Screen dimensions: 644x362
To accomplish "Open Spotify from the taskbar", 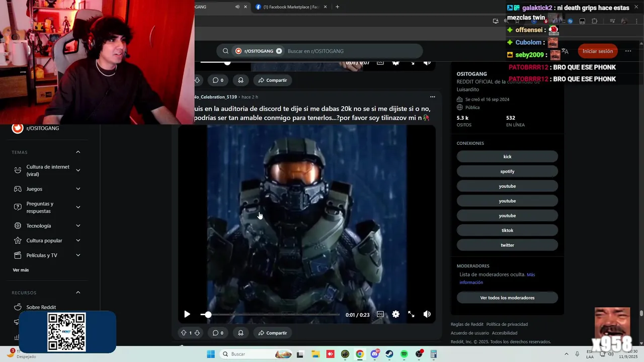I will (x=404, y=354).
